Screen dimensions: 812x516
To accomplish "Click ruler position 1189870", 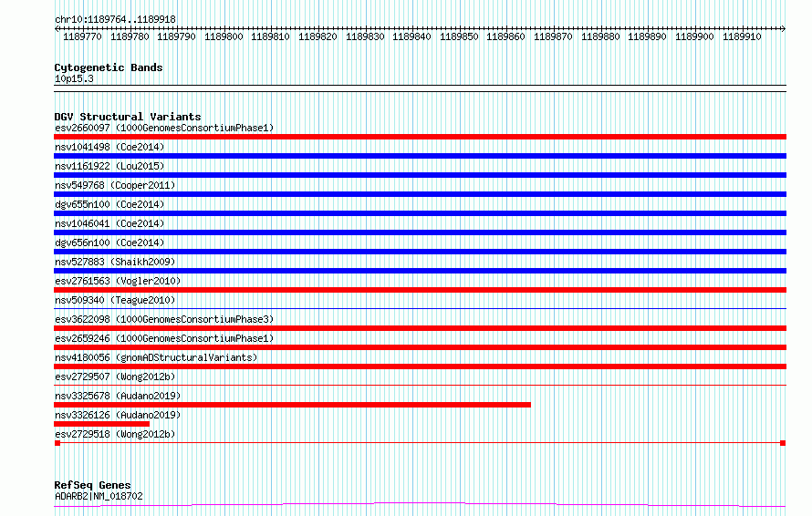I will point(553,36).
